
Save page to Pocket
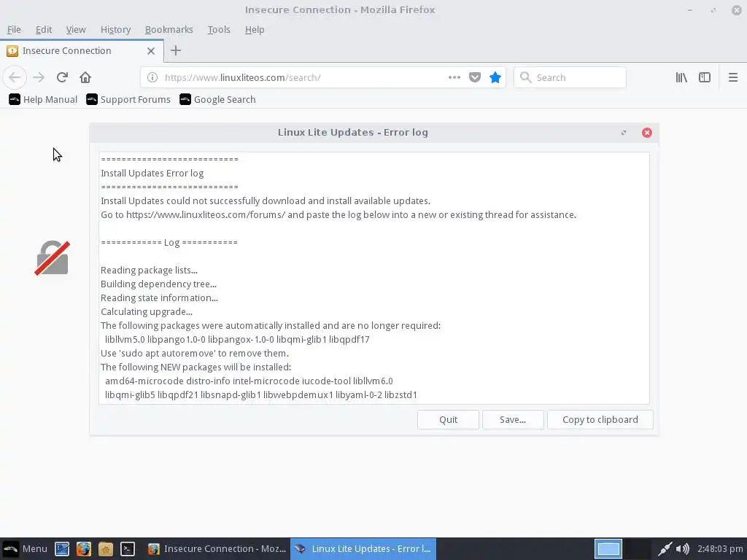[x=474, y=77]
